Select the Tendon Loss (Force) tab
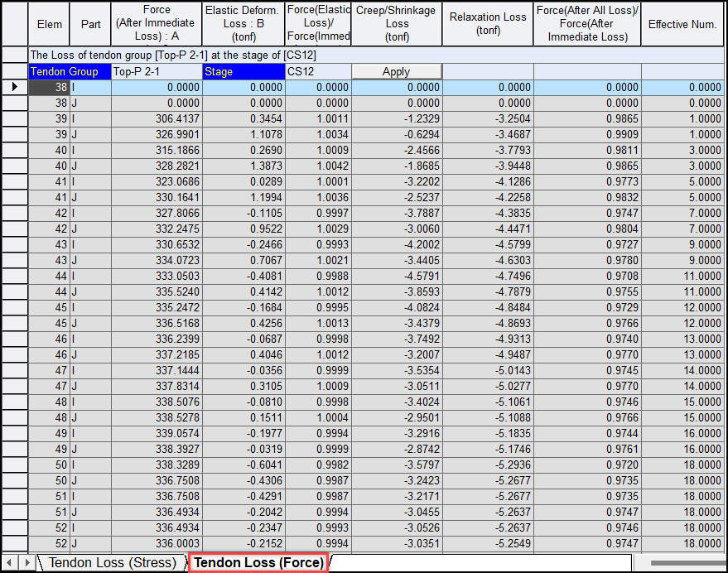The width and height of the screenshot is (728, 573). coord(258,563)
